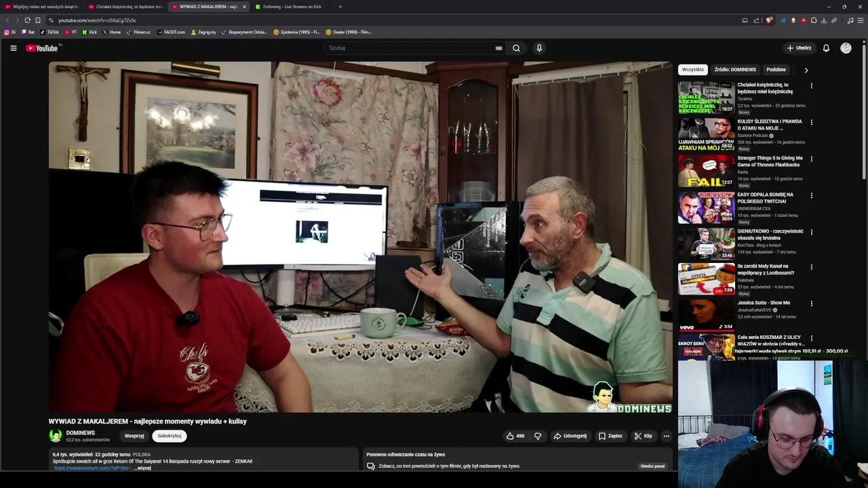868x488 pixels.
Task: Bookmark this page with the bookmark icon
Action: 38,20
